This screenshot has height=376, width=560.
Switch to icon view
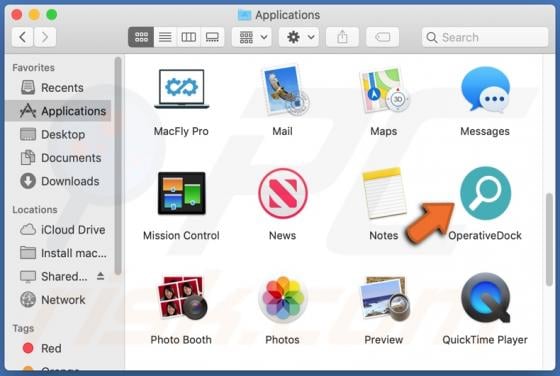coord(141,37)
